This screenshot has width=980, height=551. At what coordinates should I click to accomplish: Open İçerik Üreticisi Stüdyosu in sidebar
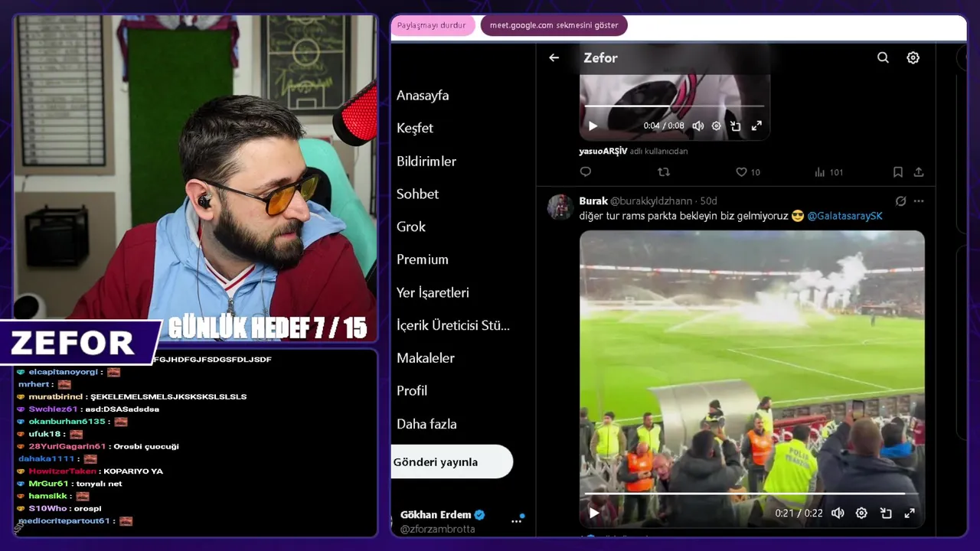[453, 325]
